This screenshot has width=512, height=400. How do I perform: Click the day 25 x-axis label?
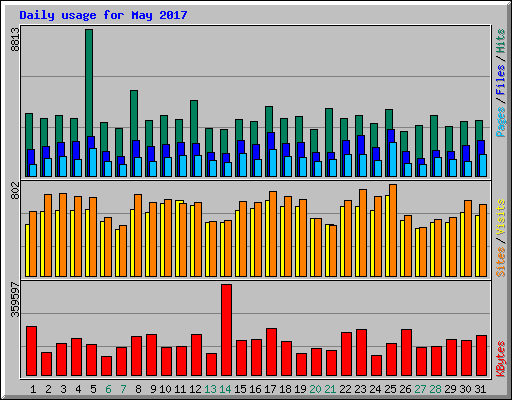390,389
